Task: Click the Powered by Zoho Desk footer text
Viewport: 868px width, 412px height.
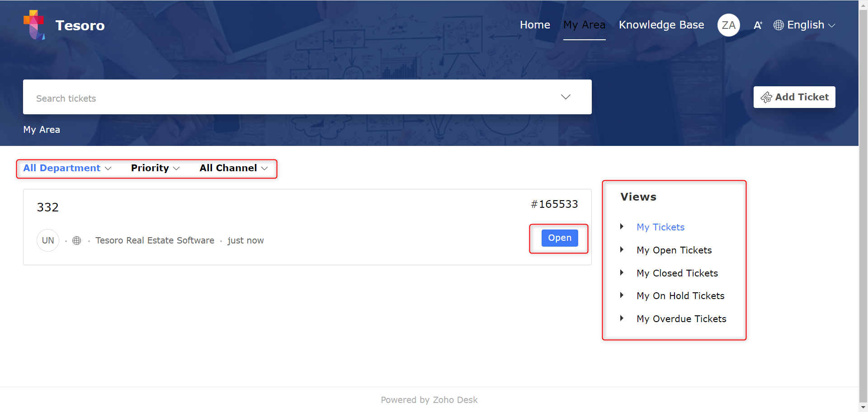Action: click(429, 400)
